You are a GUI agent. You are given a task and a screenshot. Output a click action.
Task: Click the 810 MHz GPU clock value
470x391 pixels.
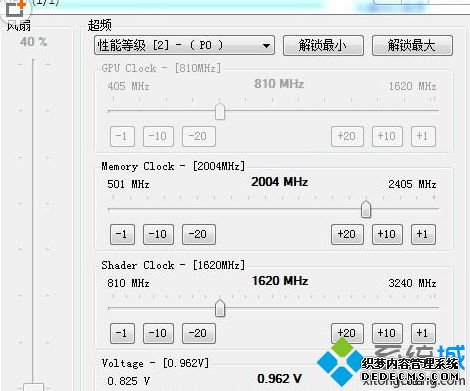279,84
